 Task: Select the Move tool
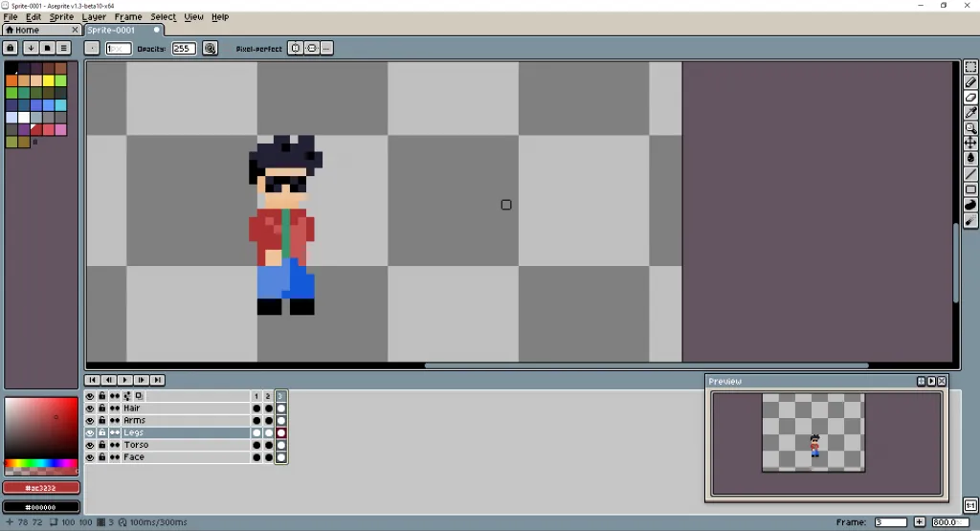coord(970,144)
